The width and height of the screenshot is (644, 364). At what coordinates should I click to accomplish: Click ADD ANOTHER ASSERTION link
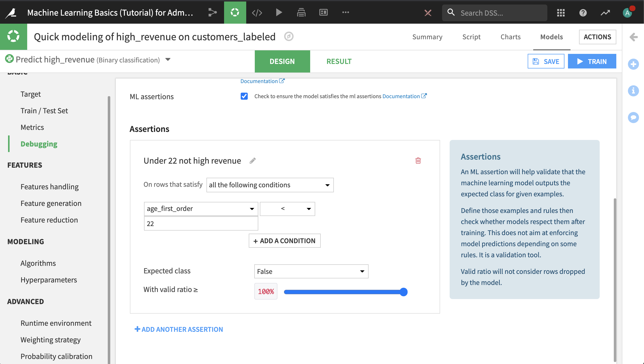click(179, 329)
